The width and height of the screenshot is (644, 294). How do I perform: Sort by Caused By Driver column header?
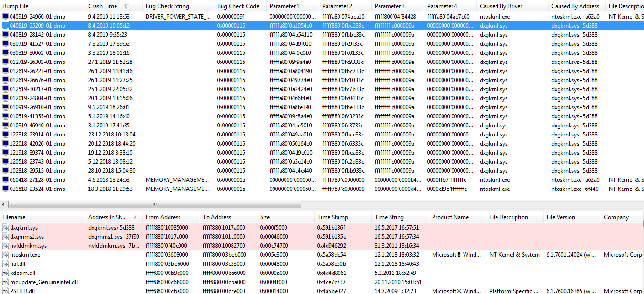(x=513, y=6)
